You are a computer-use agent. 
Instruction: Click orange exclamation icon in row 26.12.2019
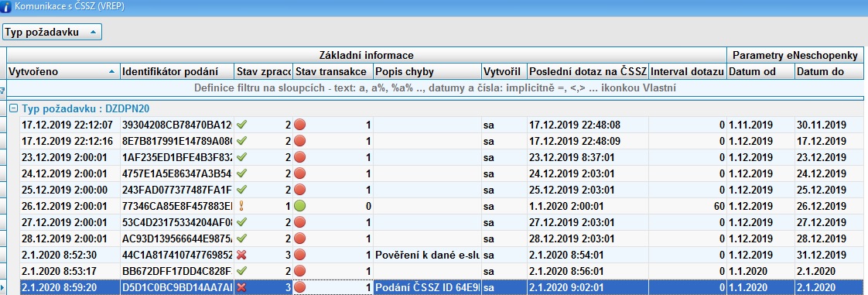241,206
